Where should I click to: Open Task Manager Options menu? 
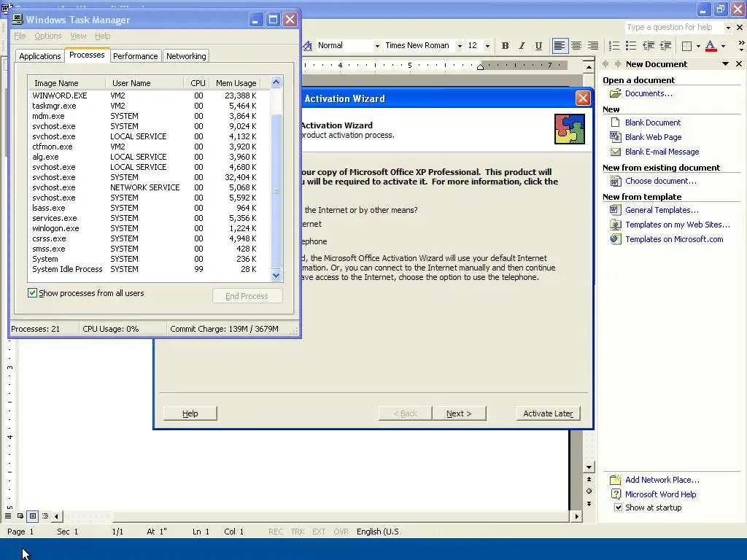[47, 36]
